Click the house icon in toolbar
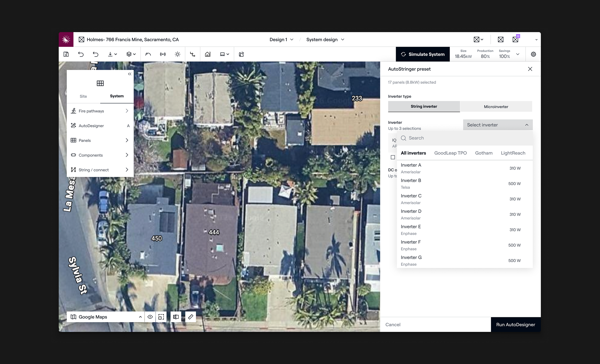600x364 pixels. pos(207,54)
